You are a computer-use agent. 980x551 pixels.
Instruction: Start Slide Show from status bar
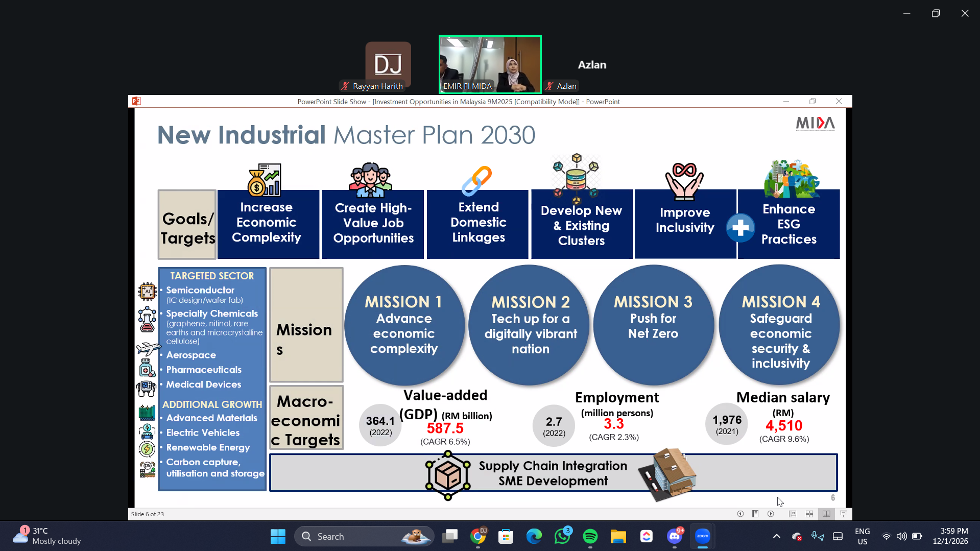[x=844, y=514]
